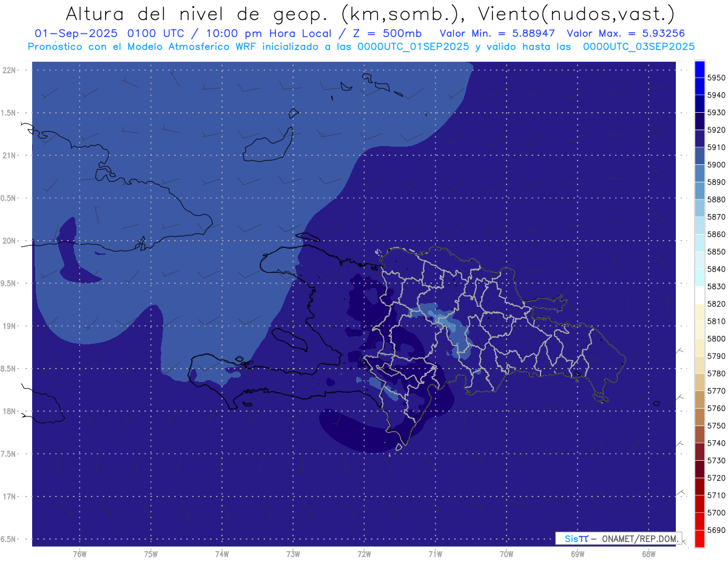Click the '76W' longitude label
The width and height of the screenshot is (728, 562).
pos(79,554)
